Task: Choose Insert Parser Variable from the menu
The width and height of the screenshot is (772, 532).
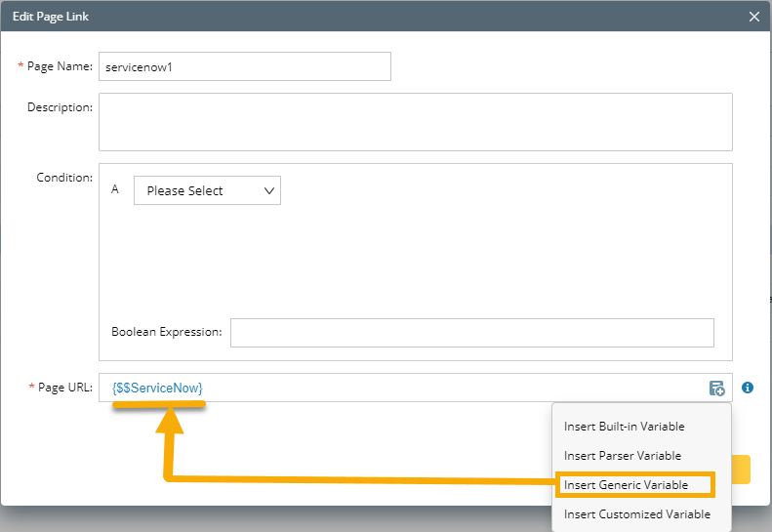Action: (623, 456)
